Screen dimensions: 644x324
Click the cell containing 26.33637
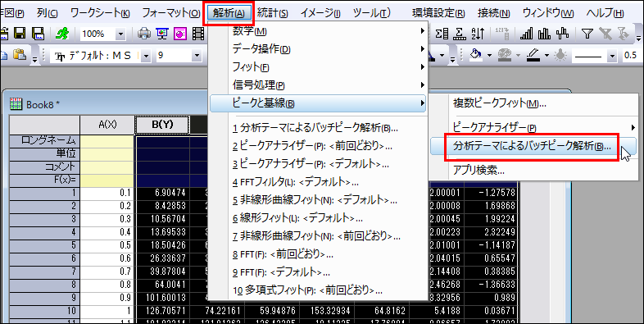point(162,258)
